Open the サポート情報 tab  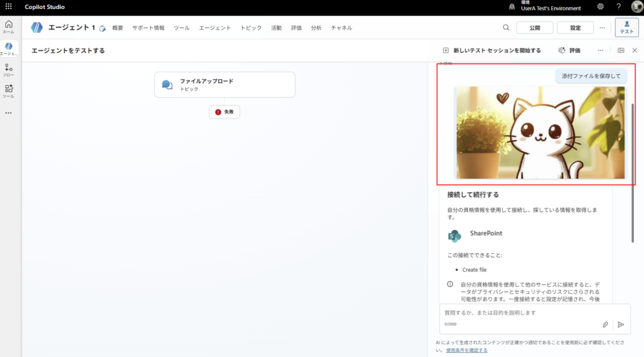148,28
